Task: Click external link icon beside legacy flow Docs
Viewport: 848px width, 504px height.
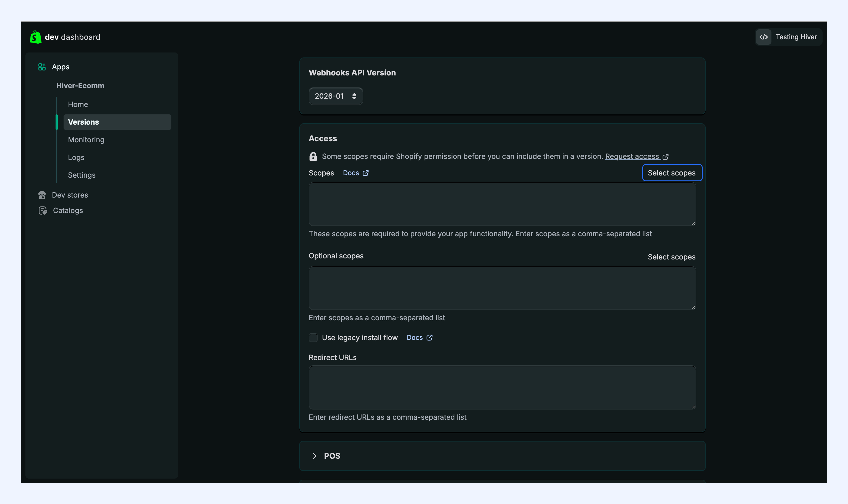Action: [x=430, y=338]
